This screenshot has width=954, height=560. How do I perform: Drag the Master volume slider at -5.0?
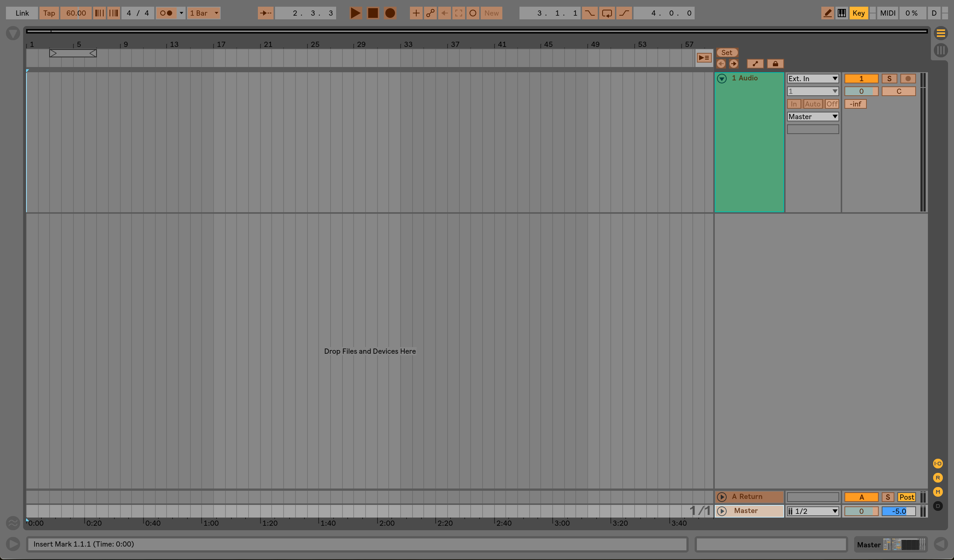(x=898, y=511)
